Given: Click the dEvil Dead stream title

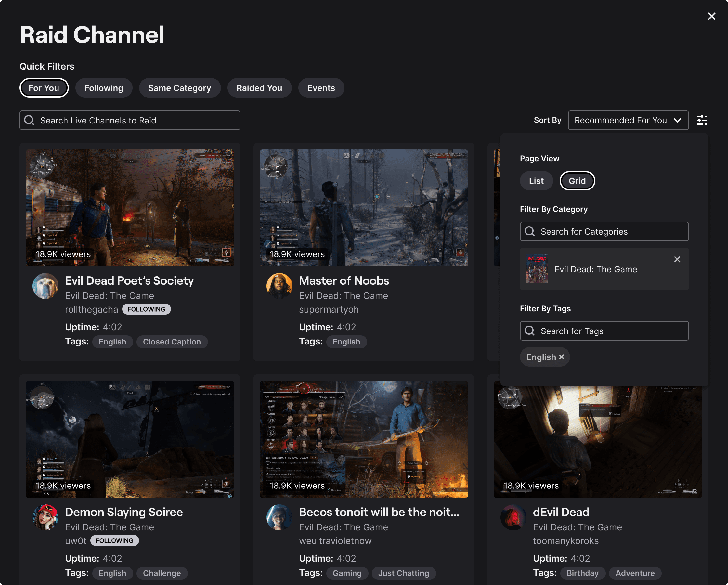Looking at the screenshot, I should pyautogui.click(x=561, y=512).
